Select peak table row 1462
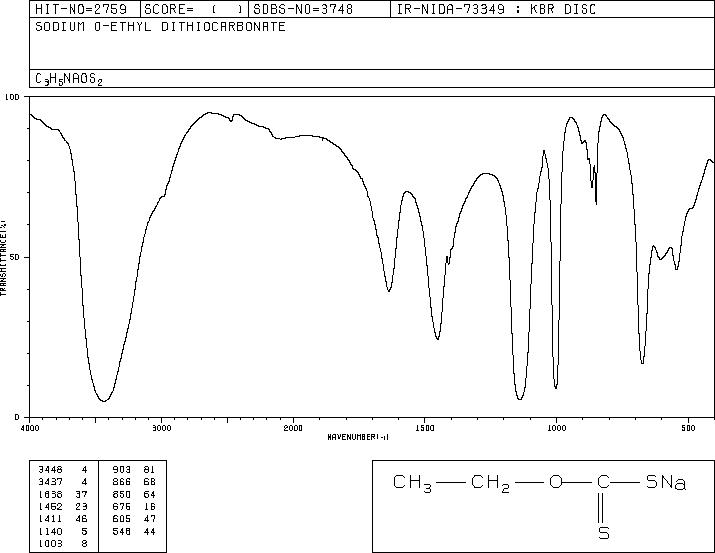The image size is (715, 553). 63,506
